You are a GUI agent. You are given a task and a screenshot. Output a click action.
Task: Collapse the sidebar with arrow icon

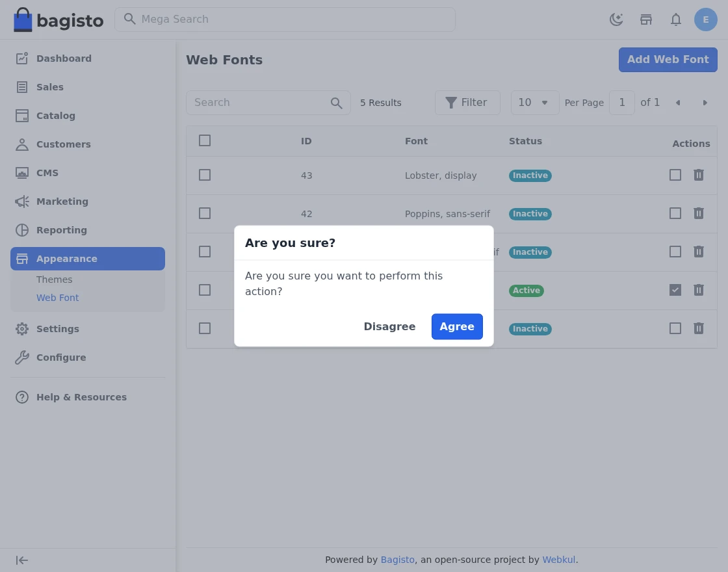coord(22,560)
